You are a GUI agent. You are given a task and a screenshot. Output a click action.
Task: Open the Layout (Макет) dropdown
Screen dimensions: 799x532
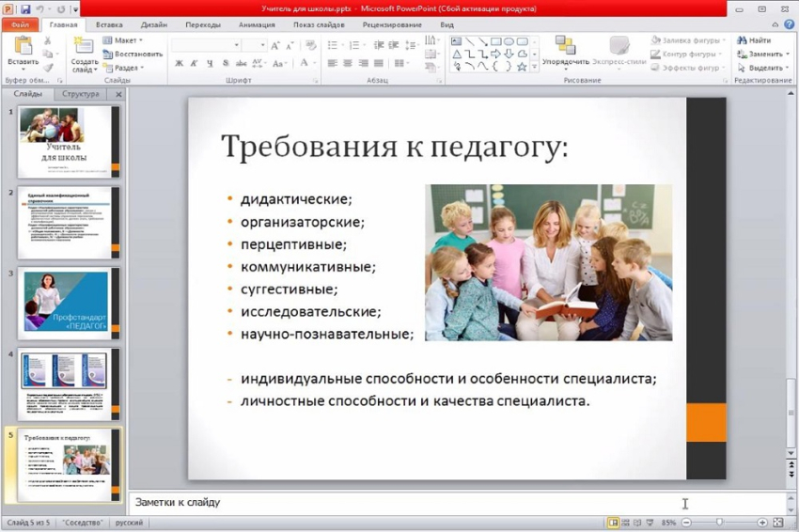tap(122, 40)
